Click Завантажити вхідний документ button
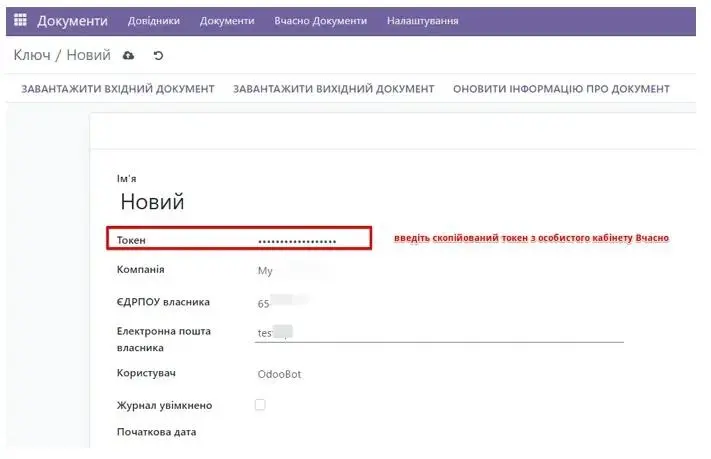Viewport: 711px width, 459px height. pos(118,89)
